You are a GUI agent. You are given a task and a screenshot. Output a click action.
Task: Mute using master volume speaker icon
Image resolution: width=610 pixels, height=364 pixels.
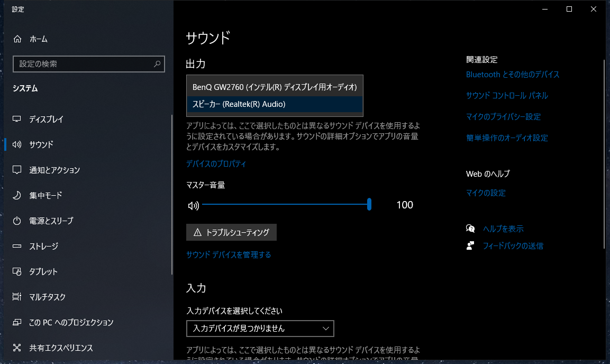tap(193, 205)
